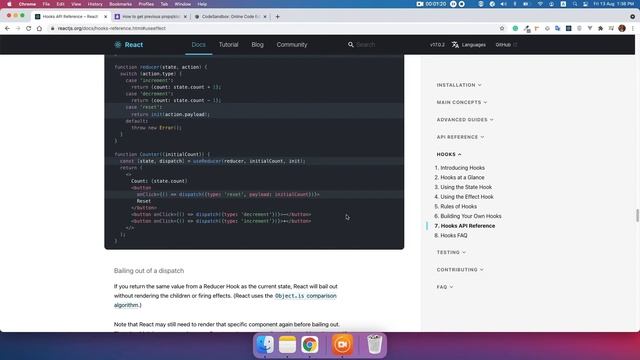640x360 pixels.
Task: Open a new tab with plus button
Action: pyautogui.click(x=278, y=16)
